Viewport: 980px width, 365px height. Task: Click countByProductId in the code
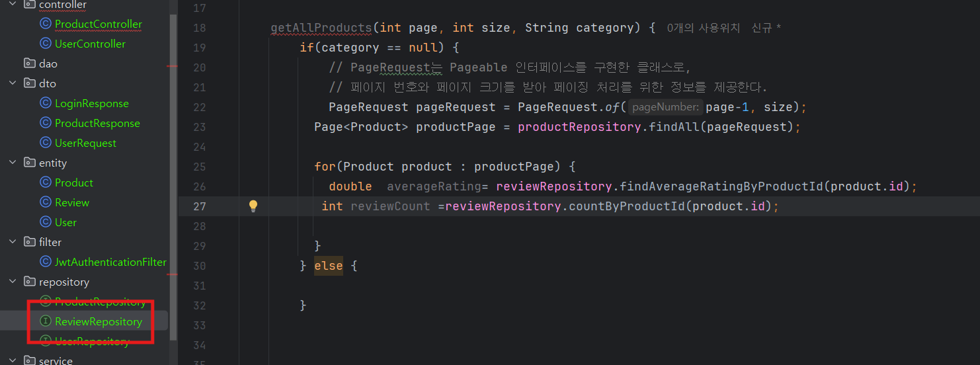click(x=627, y=206)
